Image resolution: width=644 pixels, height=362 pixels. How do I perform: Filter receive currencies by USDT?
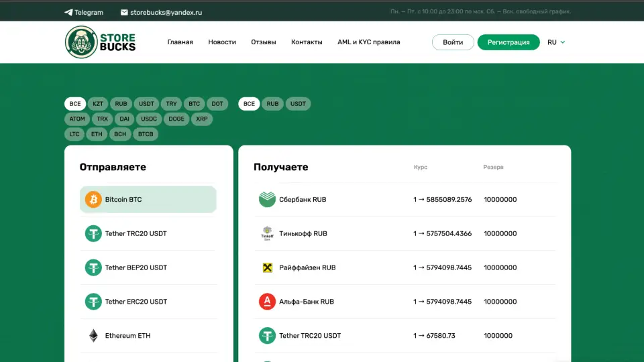298,104
